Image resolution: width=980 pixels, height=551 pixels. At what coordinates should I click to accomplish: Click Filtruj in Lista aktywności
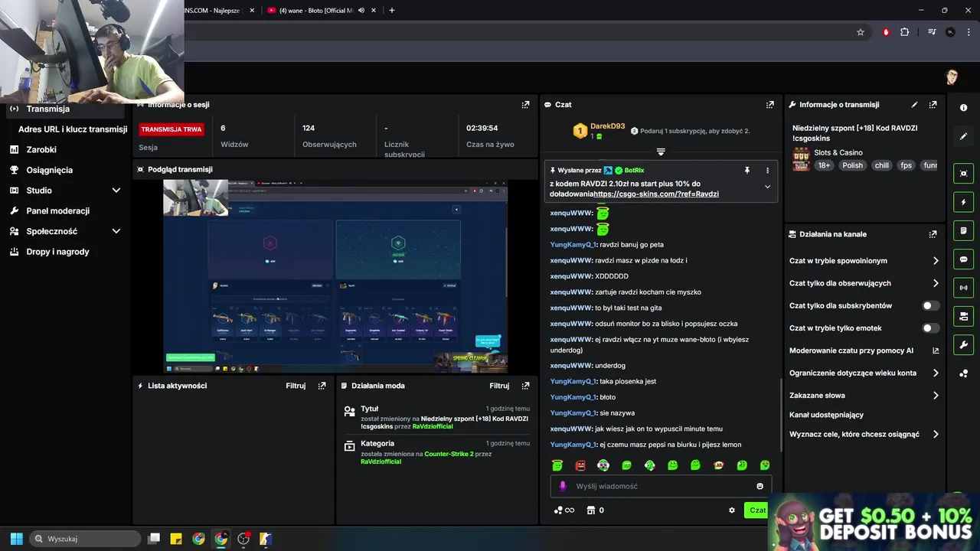(x=296, y=386)
